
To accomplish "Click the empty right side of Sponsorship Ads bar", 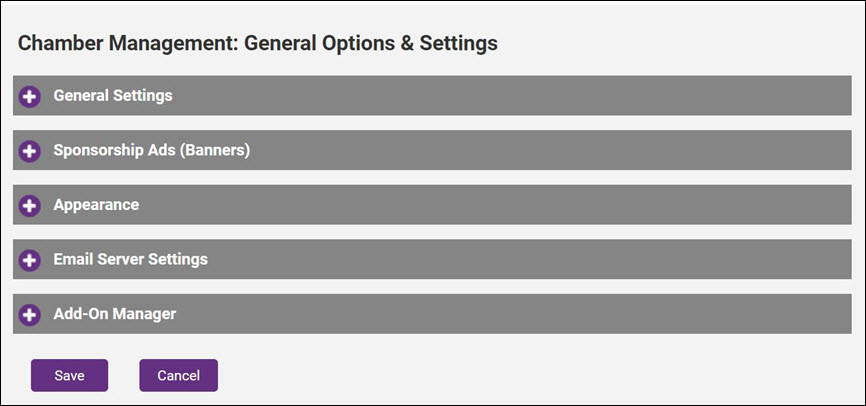I will [780, 150].
